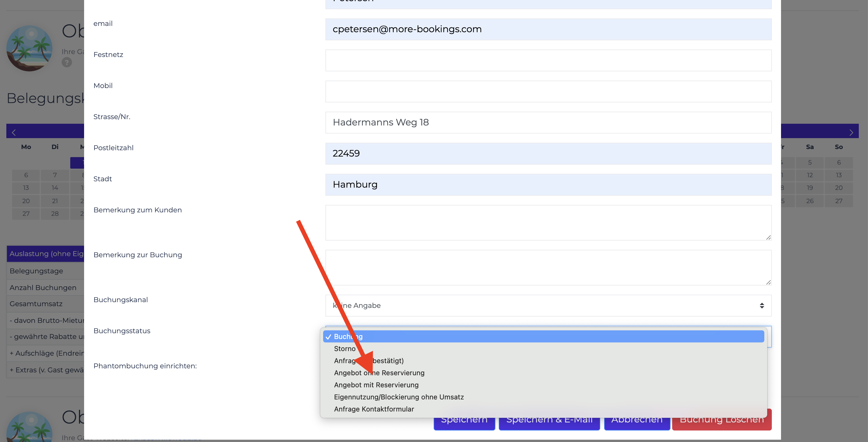The height and width of the screenshot is (442, 868).
Task: Select calendar day 14 in the left calendar
Action: [55, 188]
